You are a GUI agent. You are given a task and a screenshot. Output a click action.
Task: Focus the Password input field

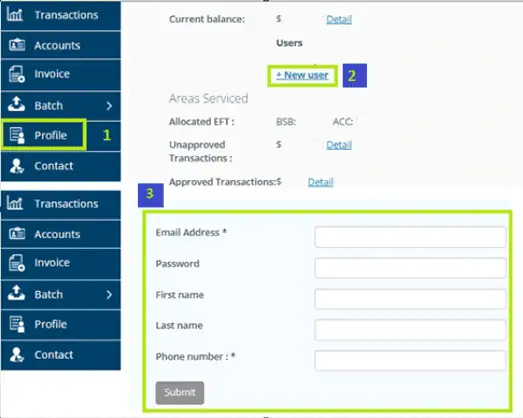[410, 268]
